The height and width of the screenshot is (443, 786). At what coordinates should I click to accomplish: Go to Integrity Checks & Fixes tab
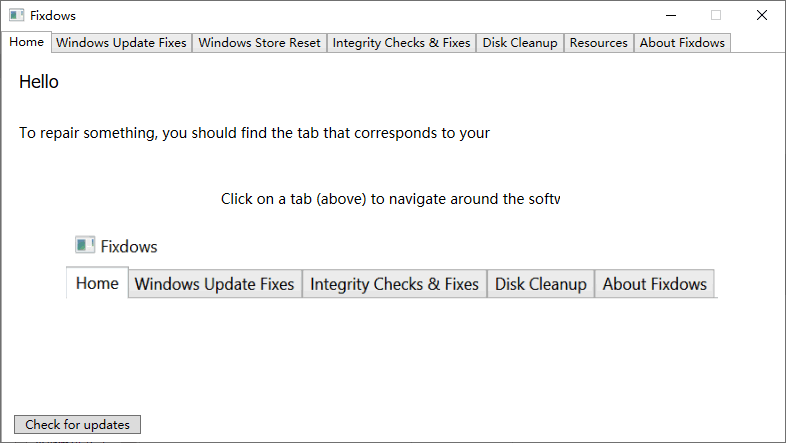tap(401, 43)
